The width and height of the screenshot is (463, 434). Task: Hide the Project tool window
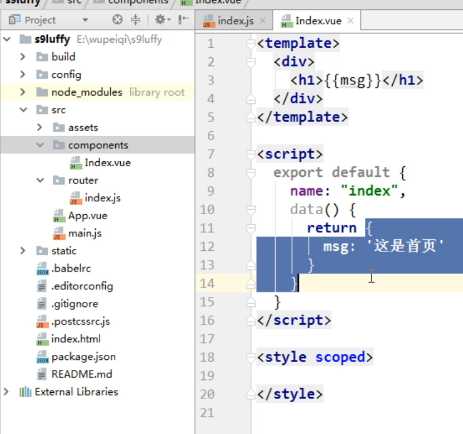183,20
